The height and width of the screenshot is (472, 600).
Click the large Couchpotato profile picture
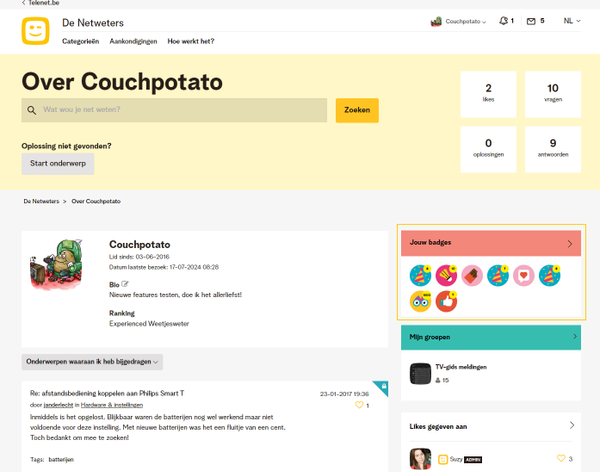coord(57,264)
